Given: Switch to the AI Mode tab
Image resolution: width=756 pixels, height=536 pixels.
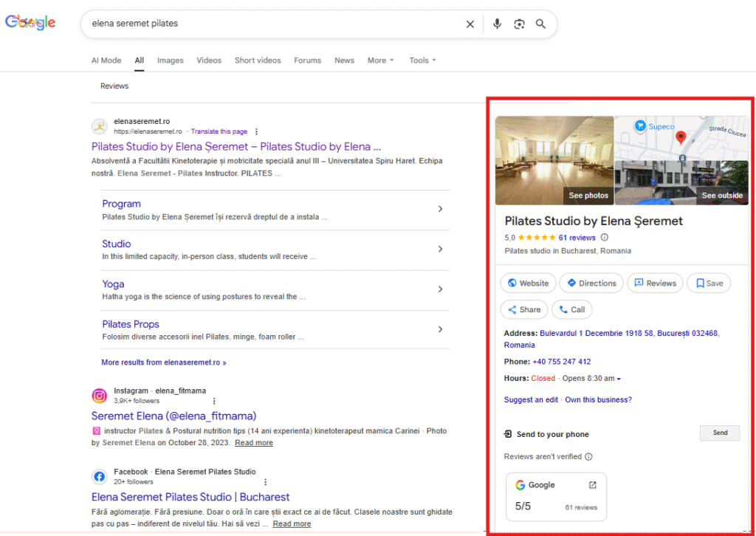Looking at the screenshot, I should tap(106, 61).
